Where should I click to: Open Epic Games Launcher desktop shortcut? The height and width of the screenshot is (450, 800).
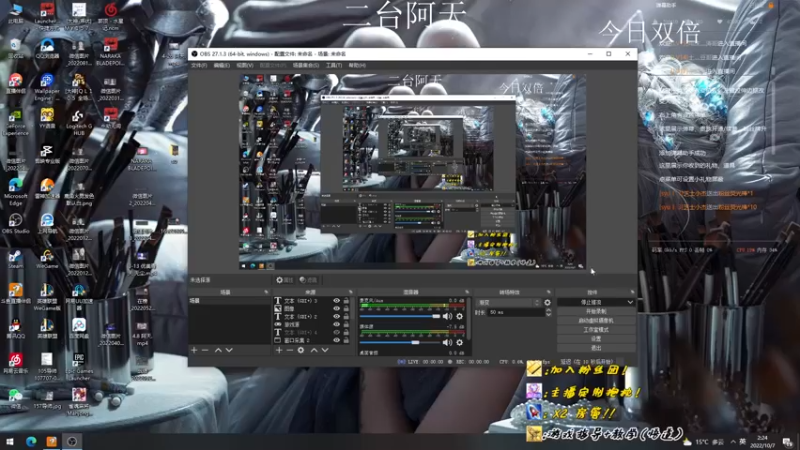(79, 365)
